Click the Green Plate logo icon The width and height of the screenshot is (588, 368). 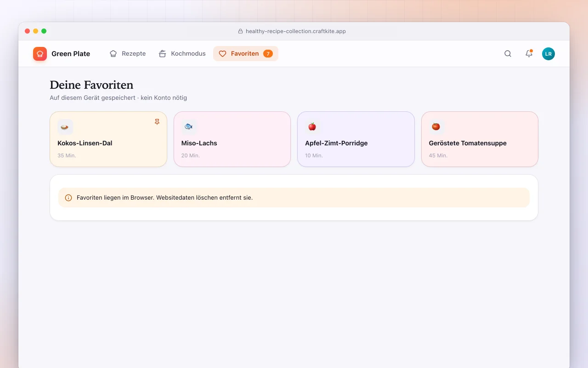tap(40, 54)
